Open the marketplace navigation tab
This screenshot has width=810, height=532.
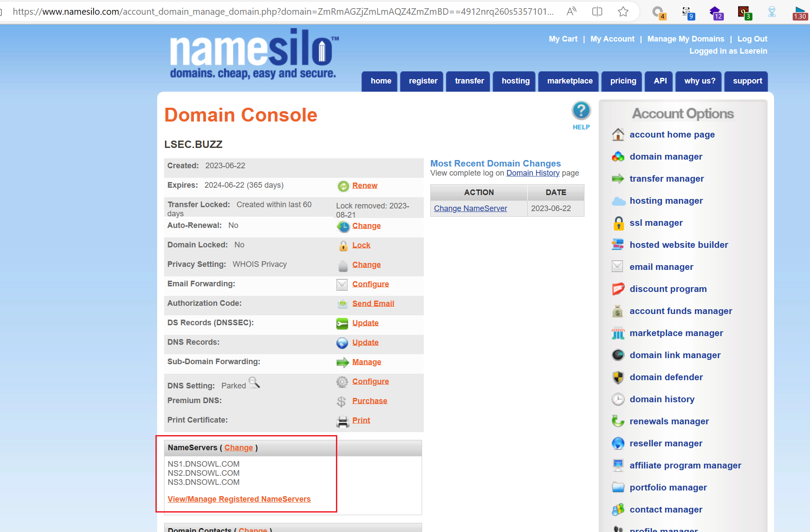[569, 81]
